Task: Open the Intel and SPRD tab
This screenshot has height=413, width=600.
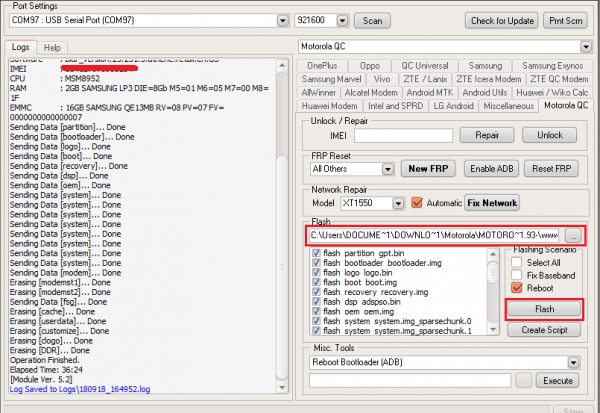Action: [395, 106]
